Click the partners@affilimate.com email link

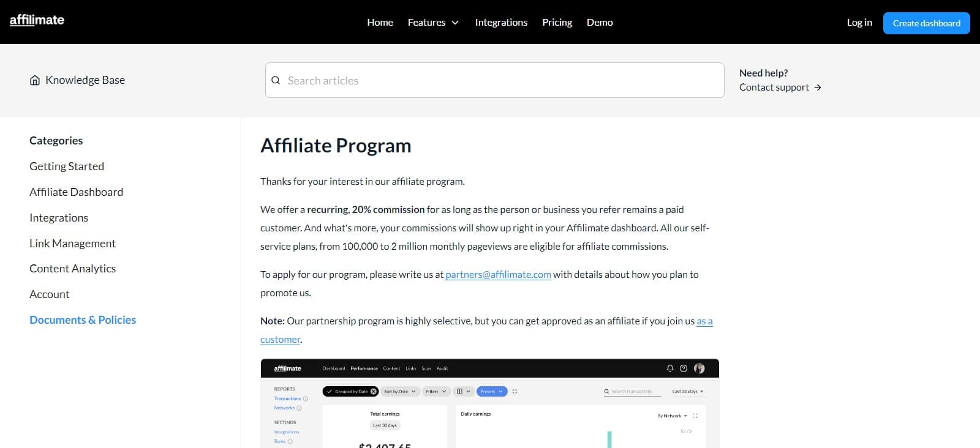[498, 275]
